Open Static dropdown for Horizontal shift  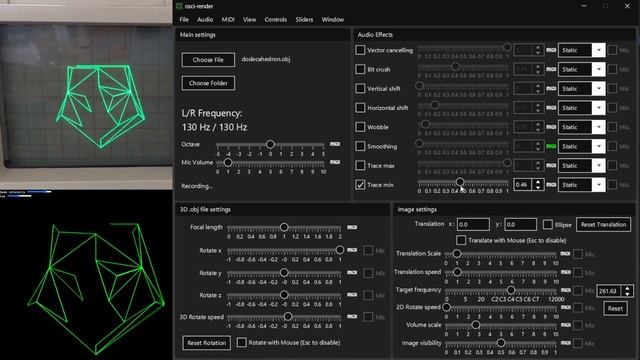pyautogui.click(x=582, y=108)
